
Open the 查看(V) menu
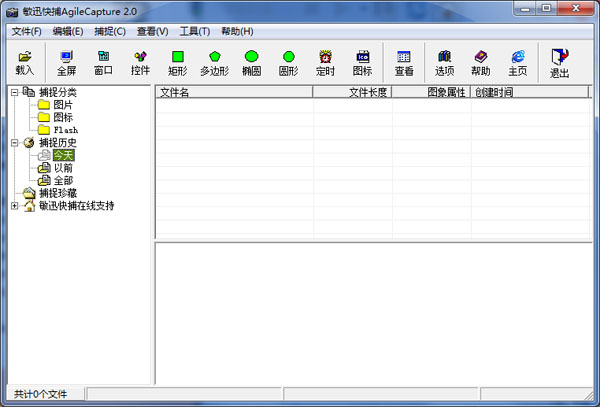point(153,31)
